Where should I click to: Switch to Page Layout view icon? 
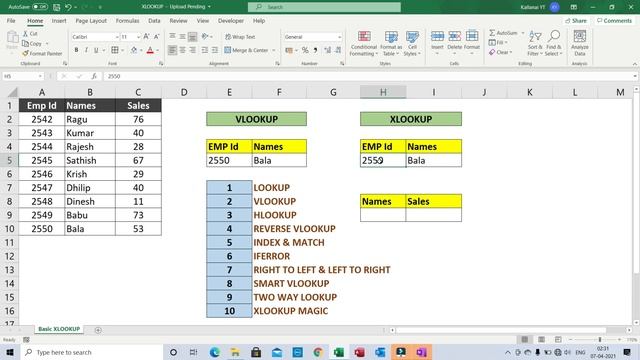541,340
